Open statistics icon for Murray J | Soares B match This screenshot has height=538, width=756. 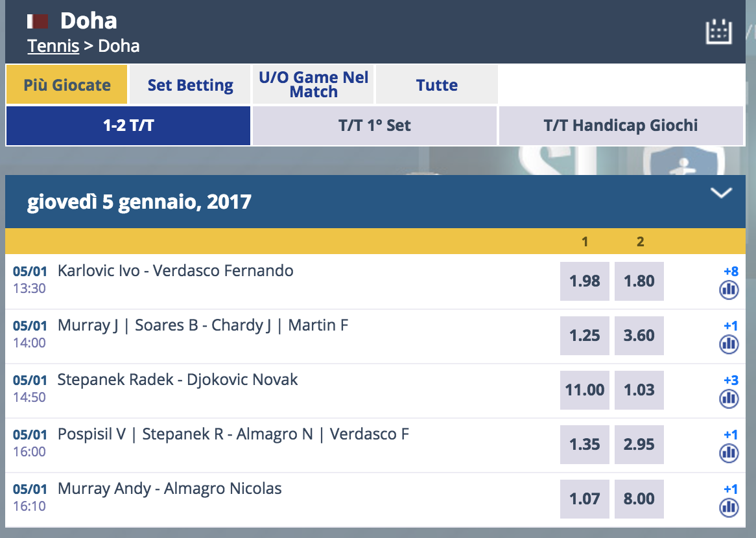coord(729,344)
